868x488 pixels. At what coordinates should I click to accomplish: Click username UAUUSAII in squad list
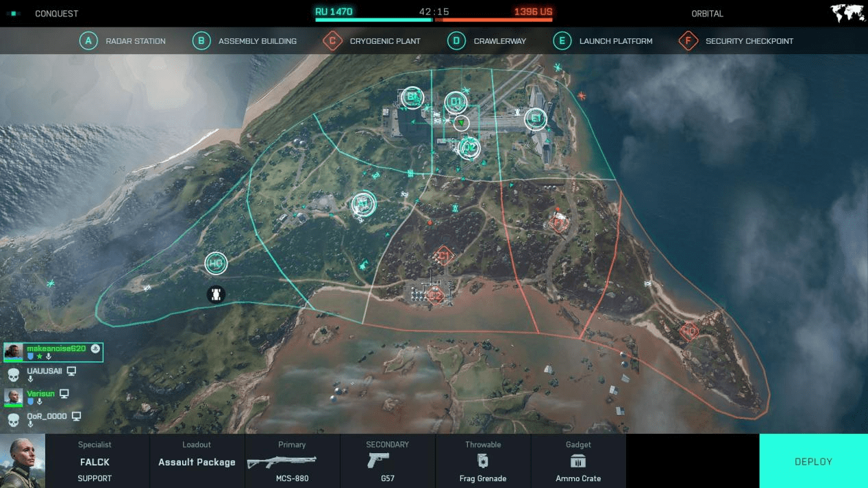45,371
